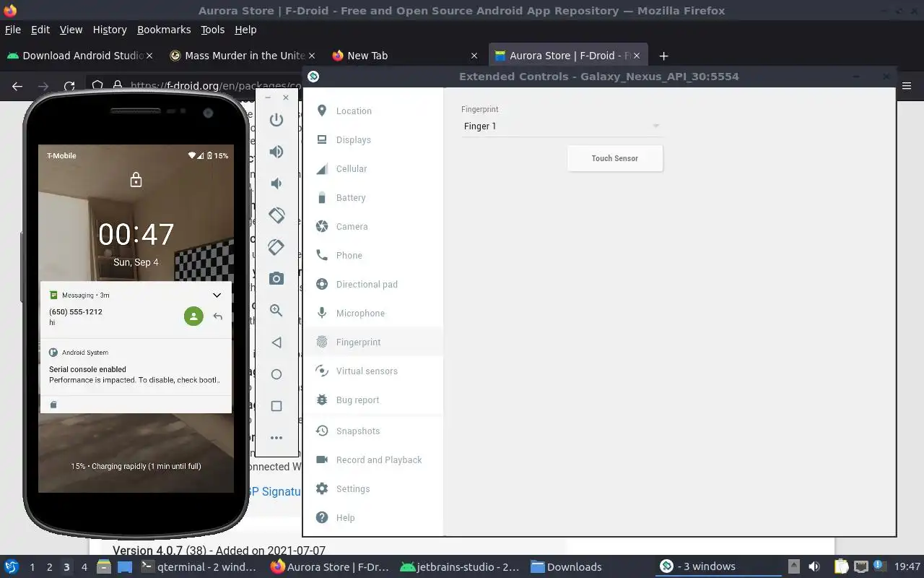Open Firefox File menu
The height and width of the screenshot is (578, 924).
(x=13, y=30)
